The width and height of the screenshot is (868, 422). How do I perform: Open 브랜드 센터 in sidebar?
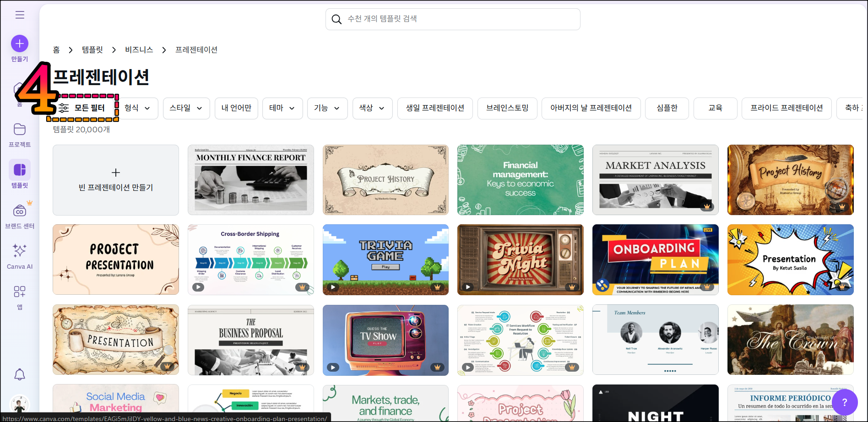[x=20, y=211]
